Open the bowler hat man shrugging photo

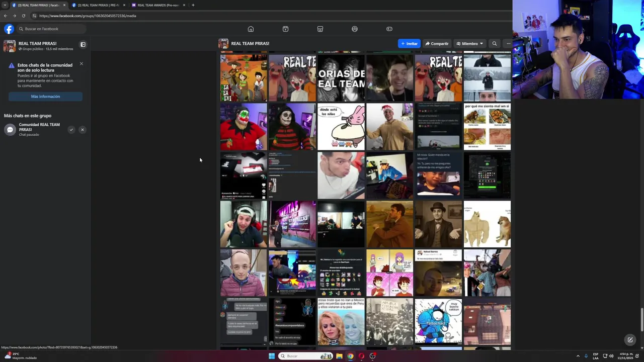click(438, 224)
